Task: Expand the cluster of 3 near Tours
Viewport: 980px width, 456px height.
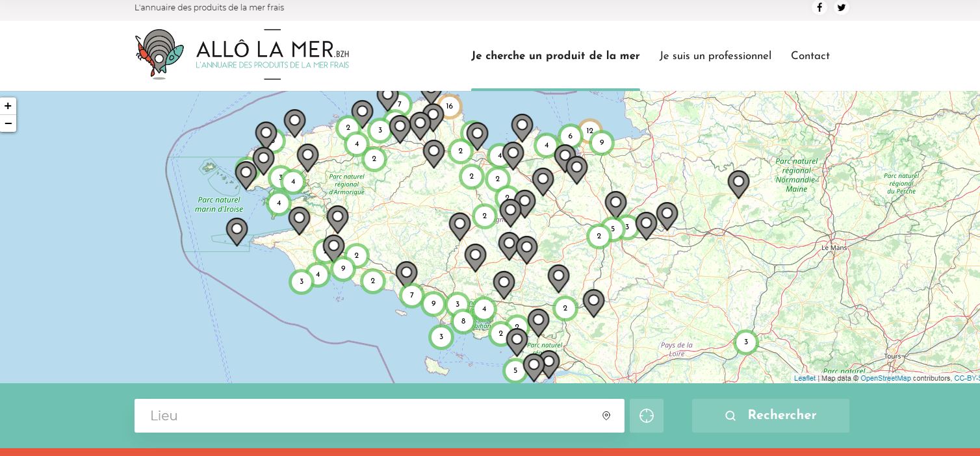Action: pos(746,342)
